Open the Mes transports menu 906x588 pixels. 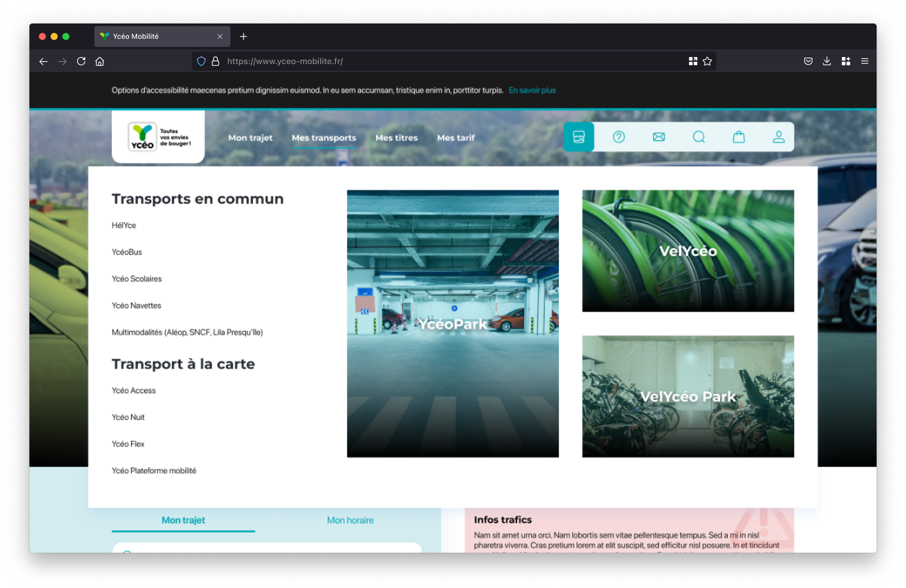pos(324,138)
